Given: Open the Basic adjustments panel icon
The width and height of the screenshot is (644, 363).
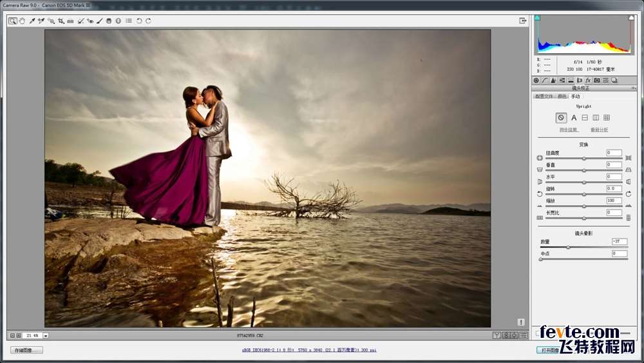Looking at the screenshot, I should click(x=536, y=81).
